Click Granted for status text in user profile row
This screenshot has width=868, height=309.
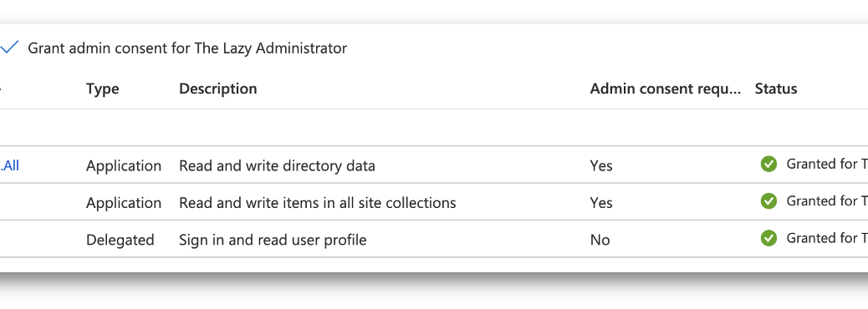click(x=827, y=238)
